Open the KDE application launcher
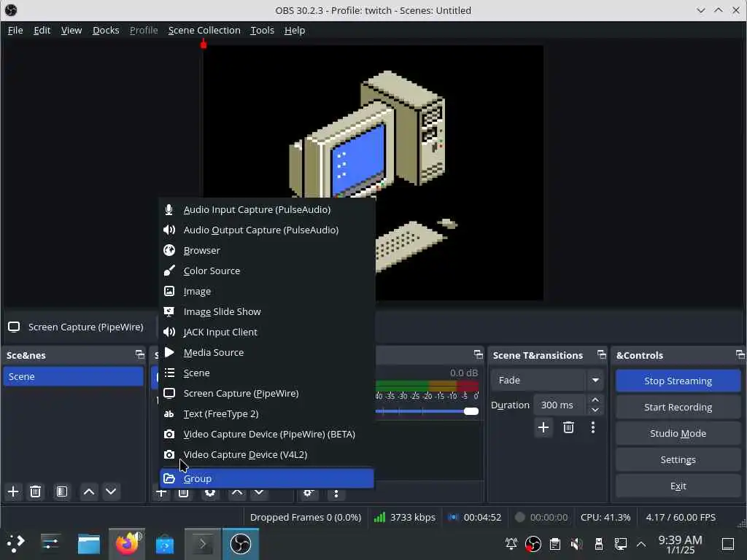Image resolution: width=747 pixels, height=560 pixels. click(15, 543)
